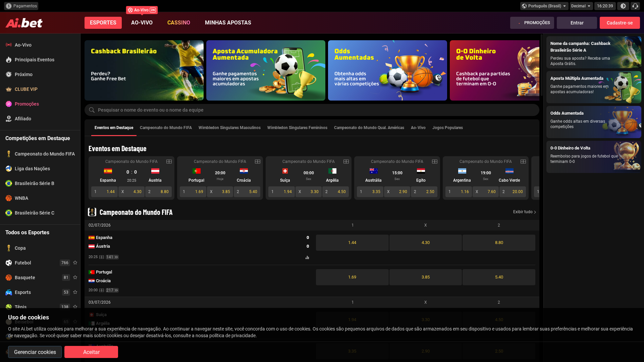Click the search magnifier icon
Image resolution: width=644 pixels, height=362 pixels.
pyautogui.click(x=92, y=110)
